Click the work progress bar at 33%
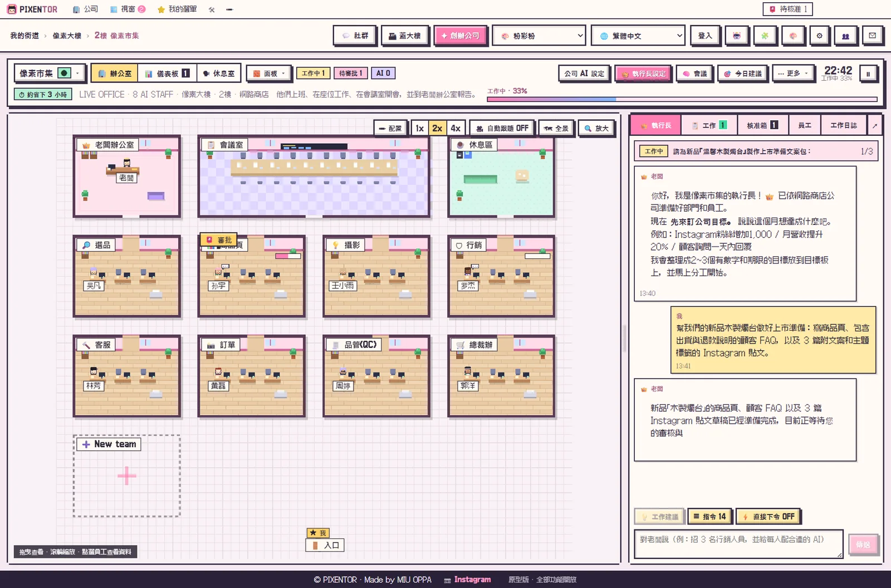This screenshot has height=588, width=891. (682, 99)
